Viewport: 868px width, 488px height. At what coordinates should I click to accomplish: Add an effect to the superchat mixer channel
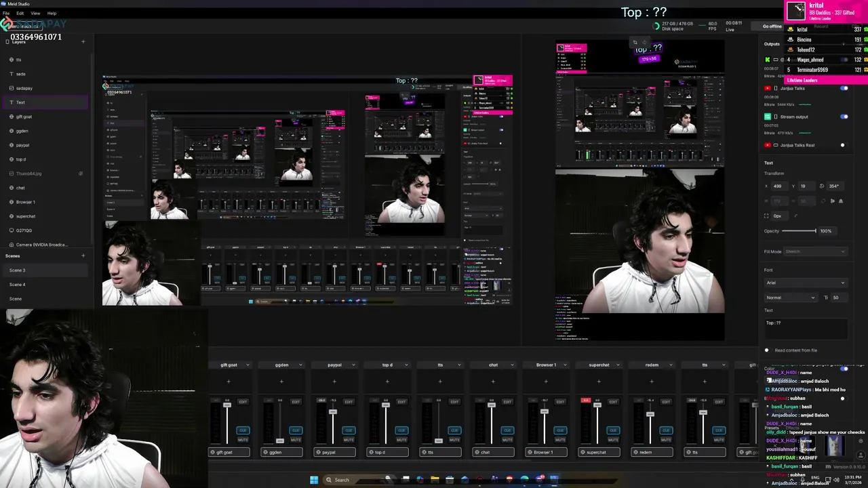pos(599,381)
